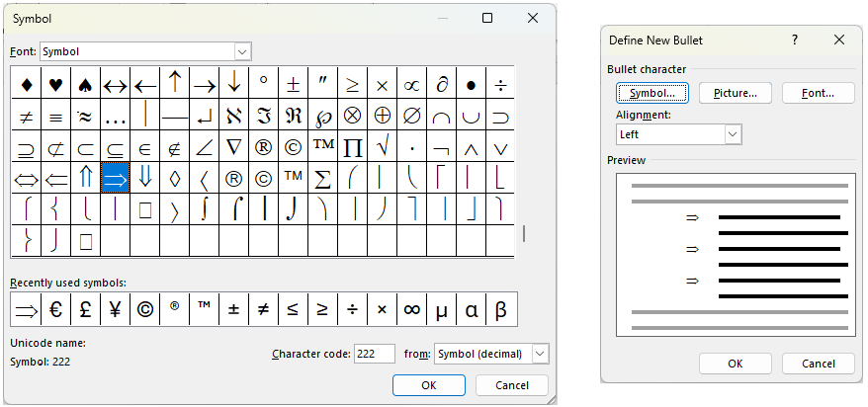
Task: Choose the summation Σ symbol
Action: coord(322,178)
